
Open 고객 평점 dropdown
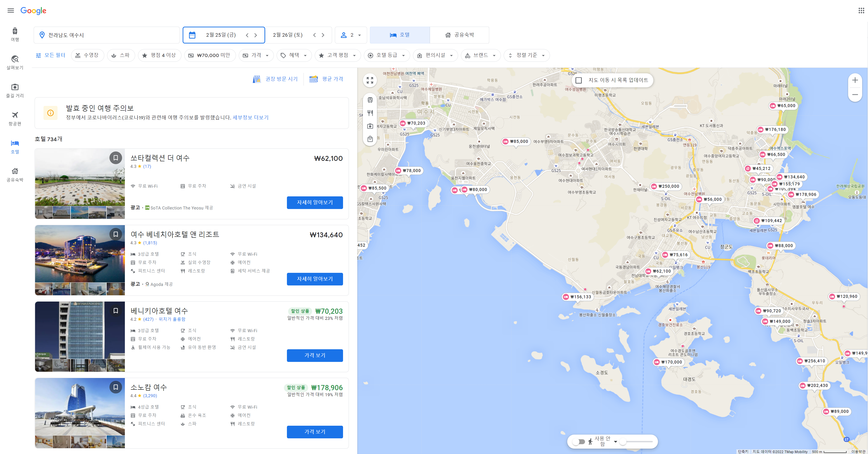click(x=338, y=55)
